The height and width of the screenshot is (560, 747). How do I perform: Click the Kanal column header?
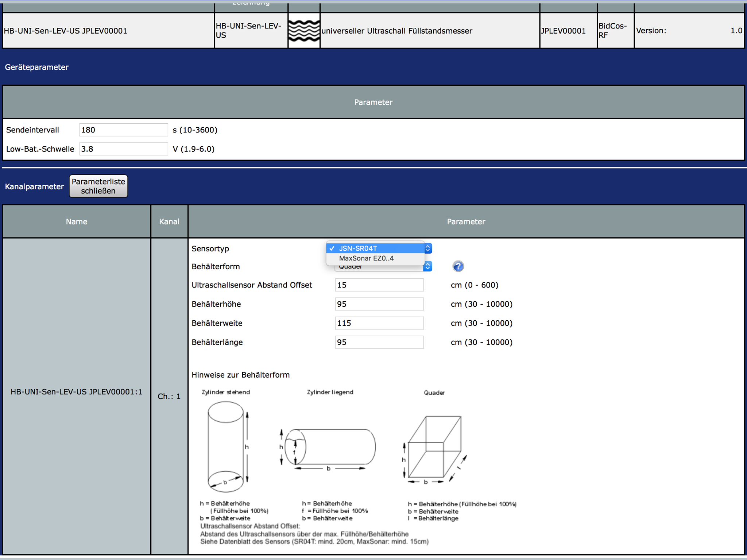click(169, 221)
